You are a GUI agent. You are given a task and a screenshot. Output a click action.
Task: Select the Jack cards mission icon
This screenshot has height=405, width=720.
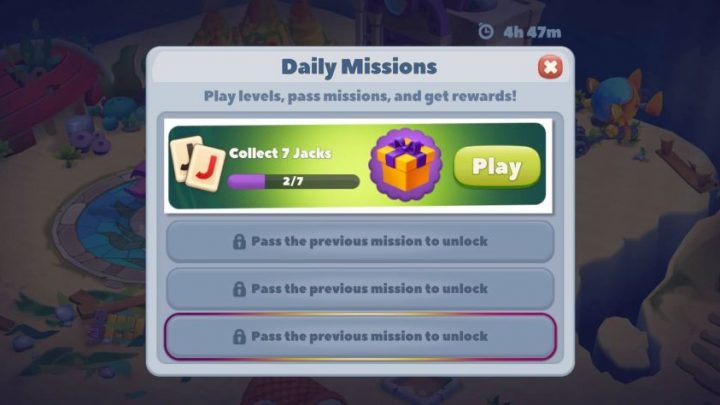197,163
